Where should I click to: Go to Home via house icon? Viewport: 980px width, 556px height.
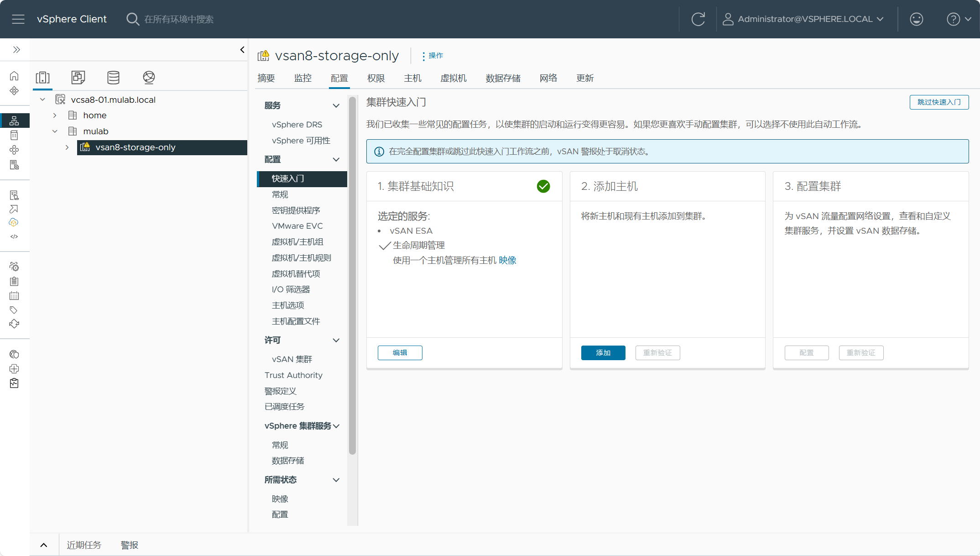coord(14,76)
